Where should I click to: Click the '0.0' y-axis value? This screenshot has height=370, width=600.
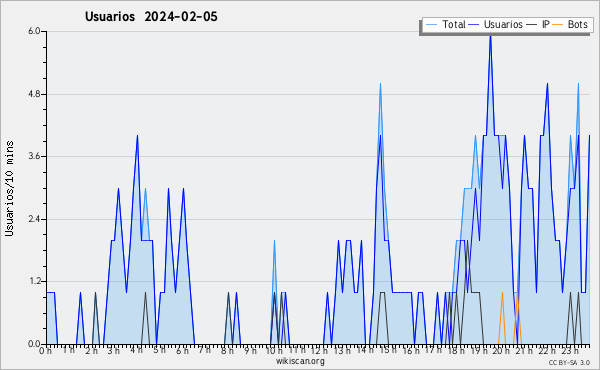point(34,344)
